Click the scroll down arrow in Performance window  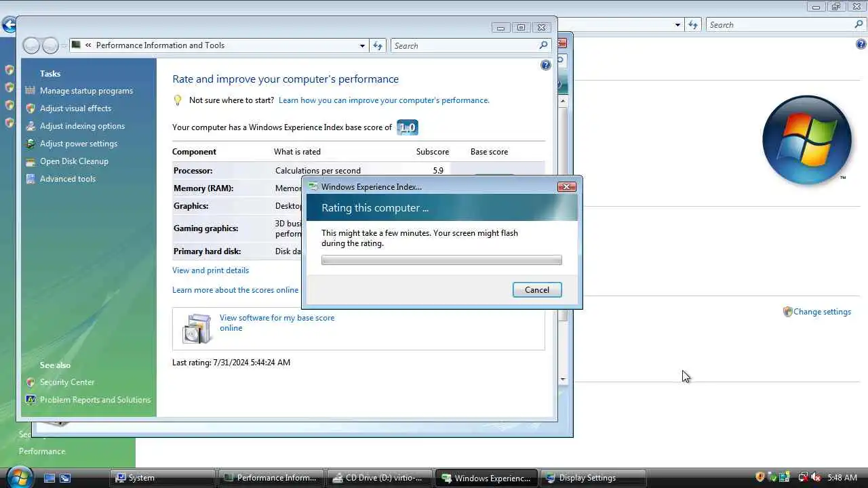[x=563, y=380]
